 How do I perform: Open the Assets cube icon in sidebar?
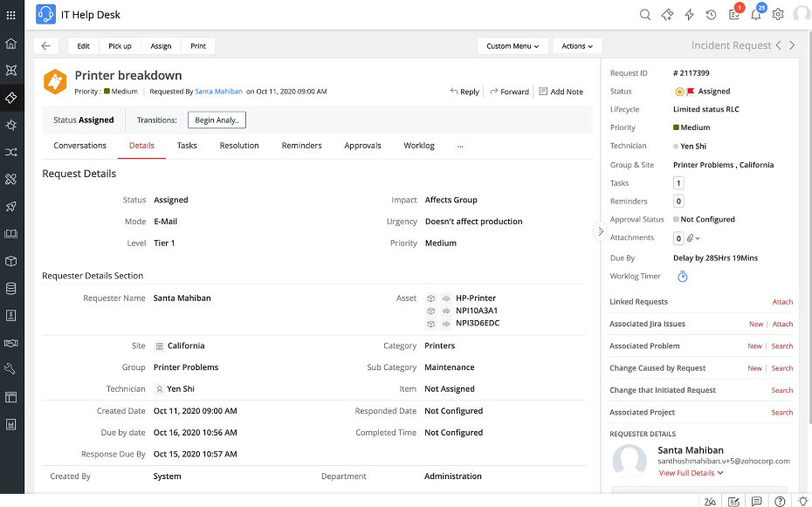pos(10,261)
